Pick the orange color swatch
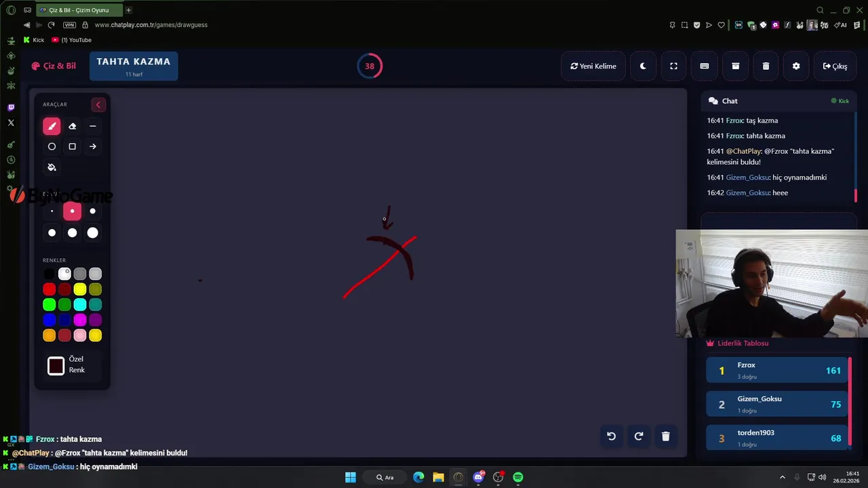868x488 pixels. tap(50, 335)
